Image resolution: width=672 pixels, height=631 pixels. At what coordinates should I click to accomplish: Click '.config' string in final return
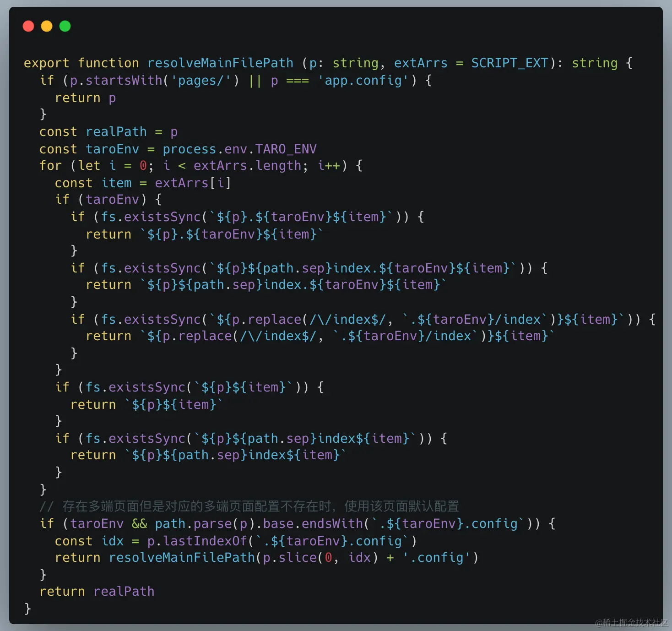point(436,557)
